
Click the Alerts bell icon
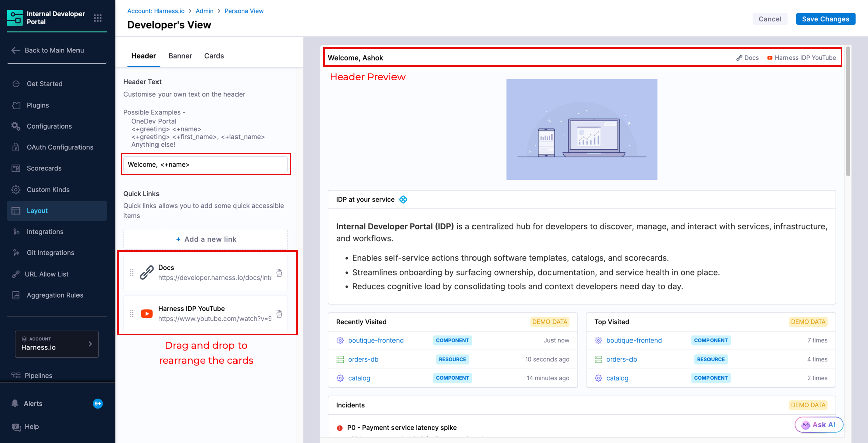coord(15,403)
